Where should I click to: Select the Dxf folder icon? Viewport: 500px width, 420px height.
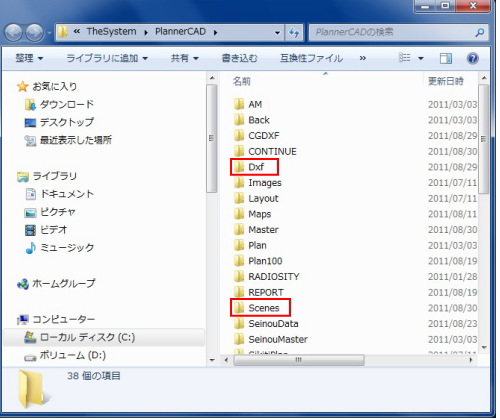tap(239, 167)
